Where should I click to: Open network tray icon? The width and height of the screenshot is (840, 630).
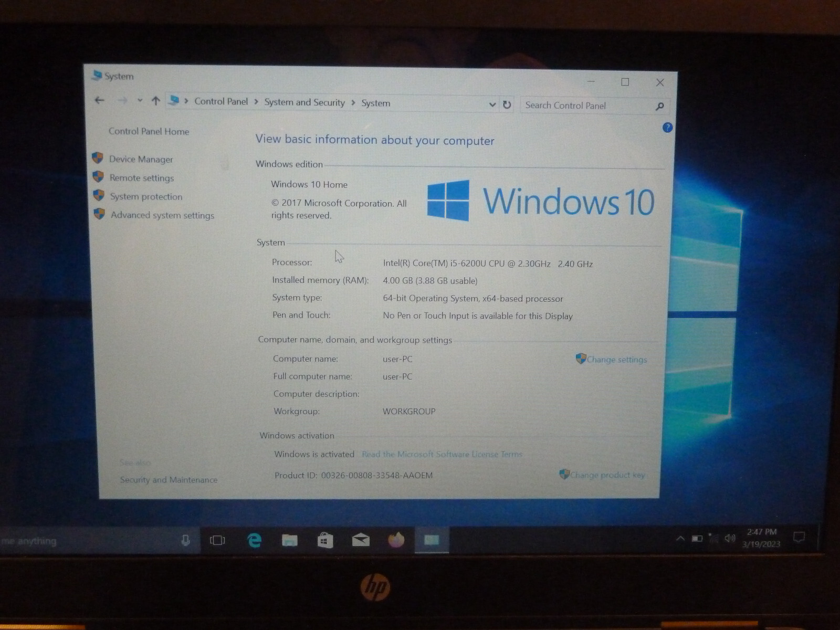713,538
